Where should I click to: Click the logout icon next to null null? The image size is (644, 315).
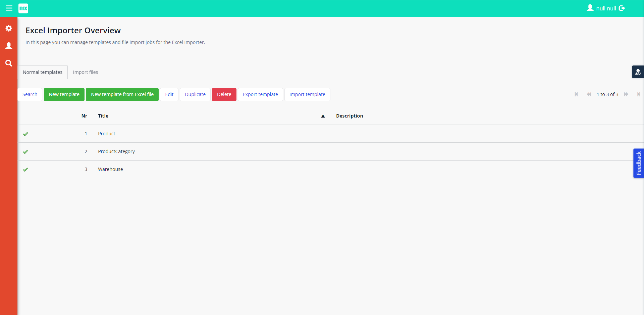click(x=623, y=8)
